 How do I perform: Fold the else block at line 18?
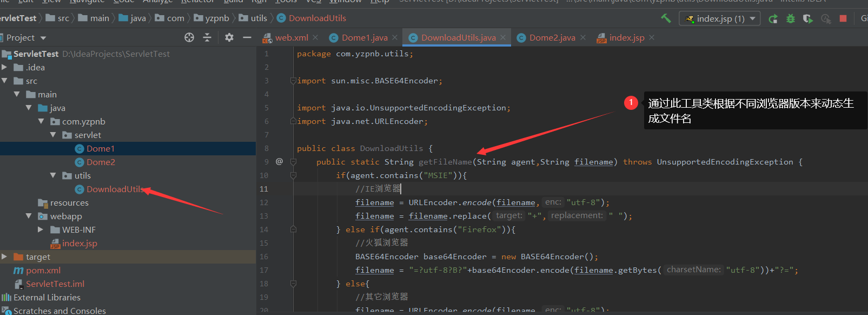[x=293, y=284]
